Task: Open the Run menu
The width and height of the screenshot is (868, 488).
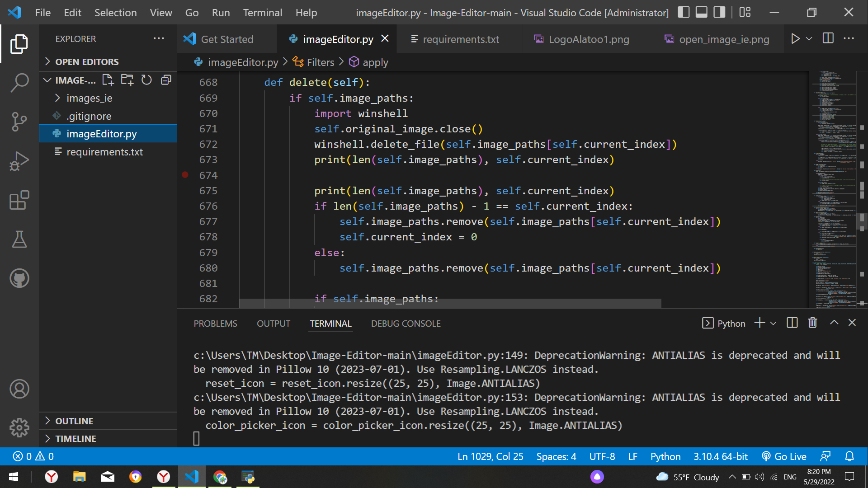Action: point(221,13)
